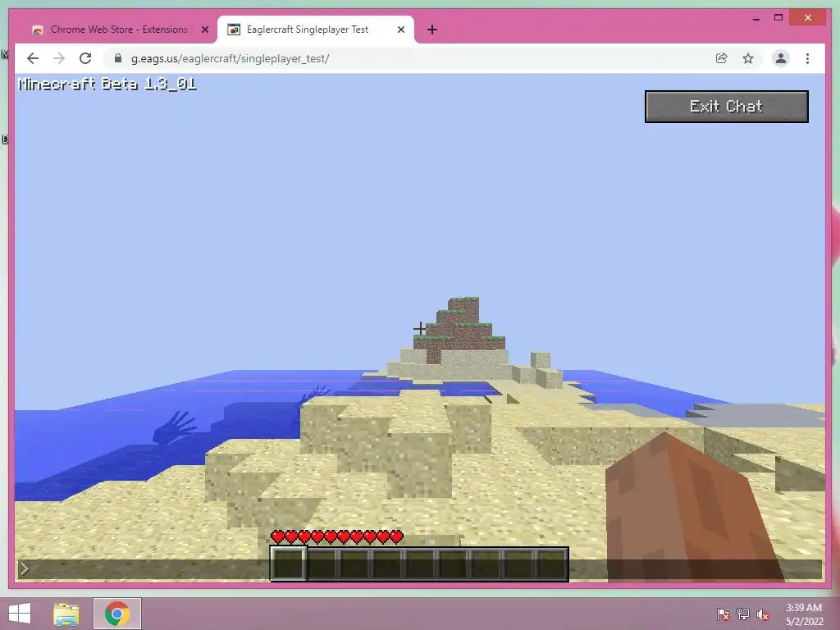This screenshot has height=630, width=840.
Task: Open File Explorer from the taskbar
Action: [66, 614]
